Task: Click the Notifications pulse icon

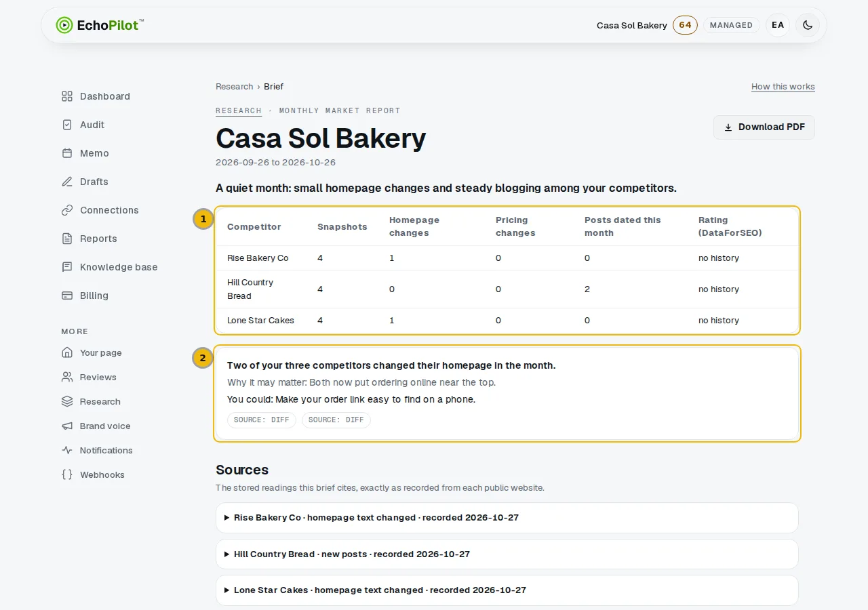Action: [67, 450]
